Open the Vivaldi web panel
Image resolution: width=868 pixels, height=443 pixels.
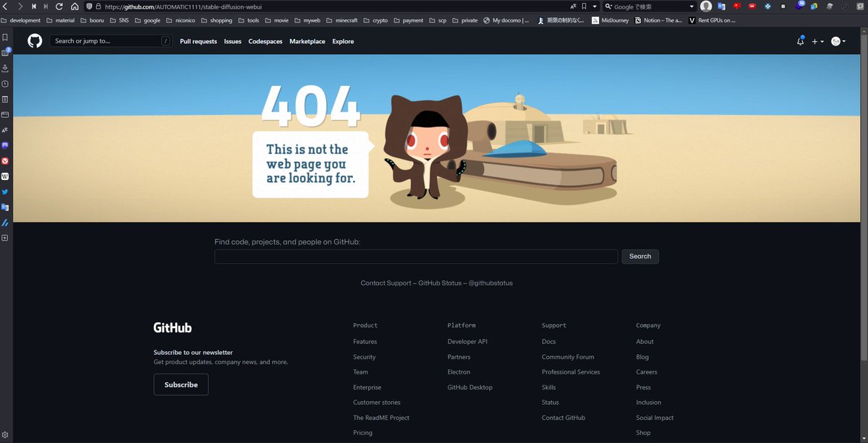(x=5, y=160)
